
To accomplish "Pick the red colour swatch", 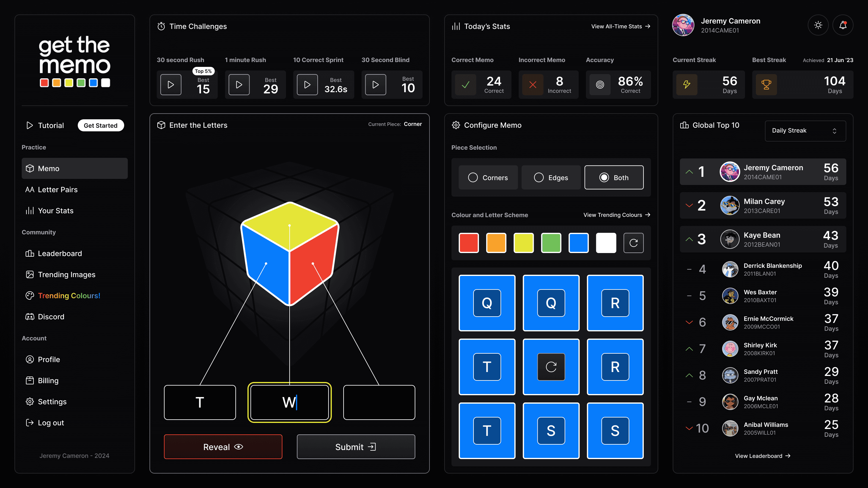I will pyautogui.click(x=469, y=243).
